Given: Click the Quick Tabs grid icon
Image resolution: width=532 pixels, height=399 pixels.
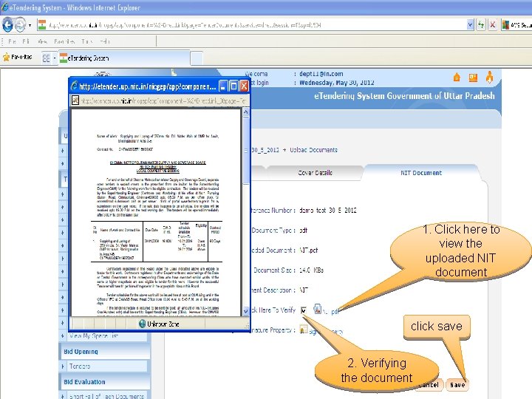Looking at the screenshot, I should click(46, 58).
